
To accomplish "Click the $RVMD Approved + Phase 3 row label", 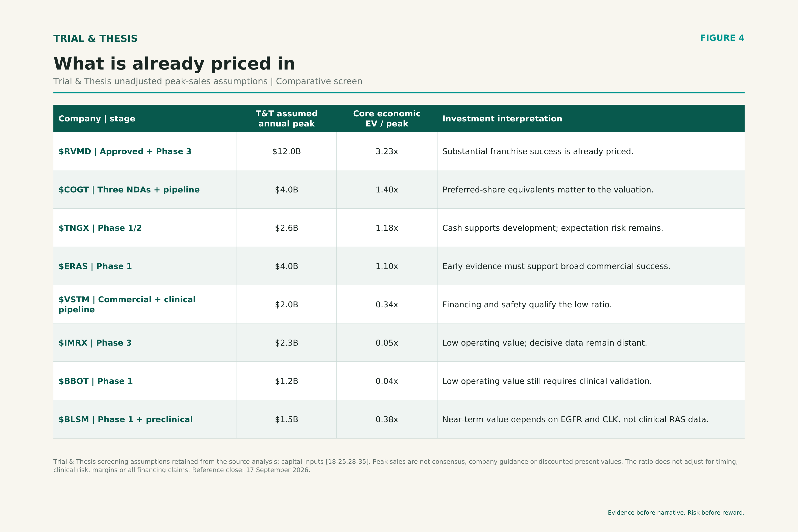I will (x=125, y=151).
